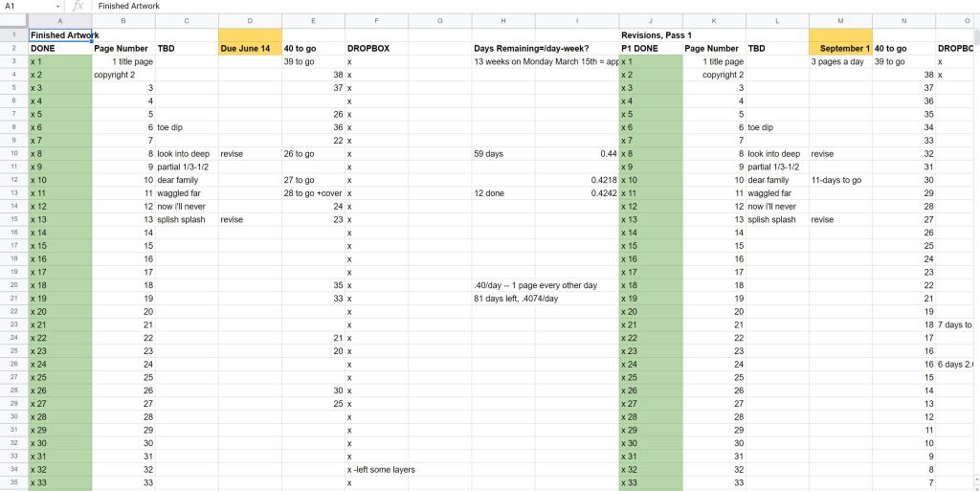Click the yellow 'September 1' cell
Image resolution: width=980 pixels, height=491 pixels.
coord(840,48)
